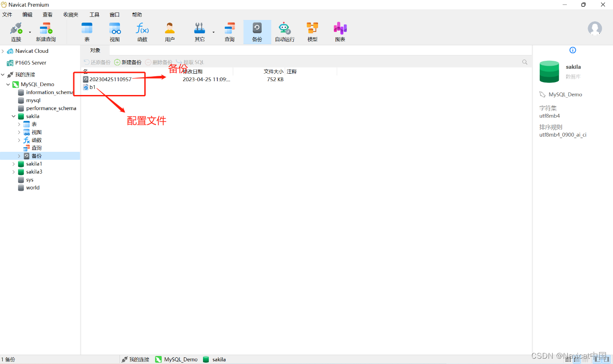Select the P1605 Server tree item
The width and height of the screenshot is (613, 364).
pos(26,63)
